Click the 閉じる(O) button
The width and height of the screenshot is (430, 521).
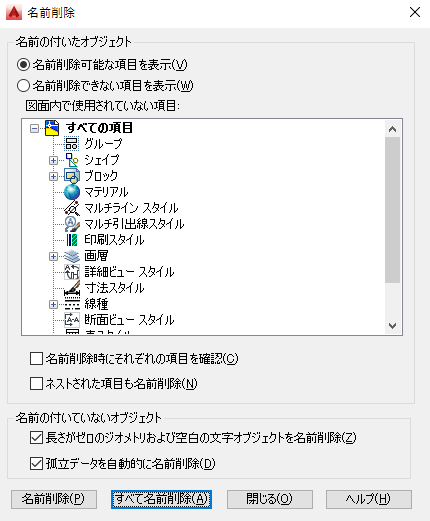270,499
